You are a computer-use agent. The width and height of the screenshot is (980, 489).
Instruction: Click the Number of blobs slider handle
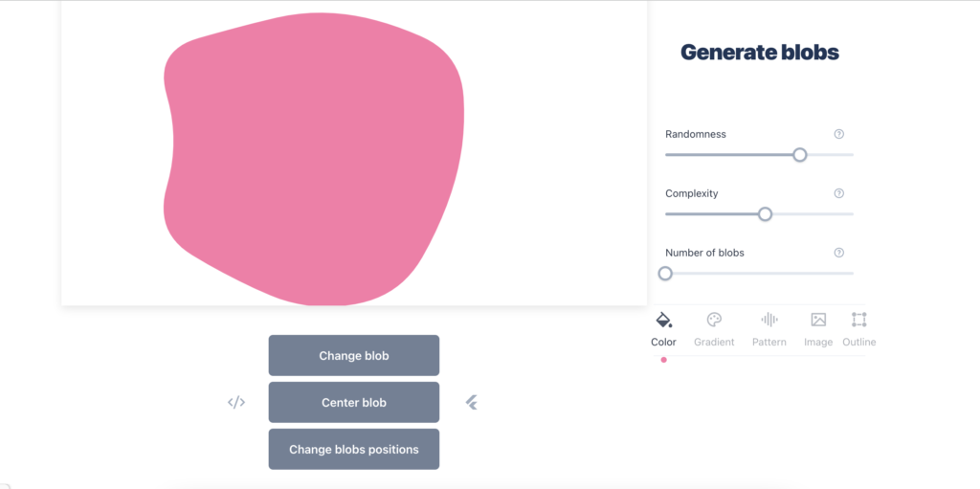pos(665,274)
